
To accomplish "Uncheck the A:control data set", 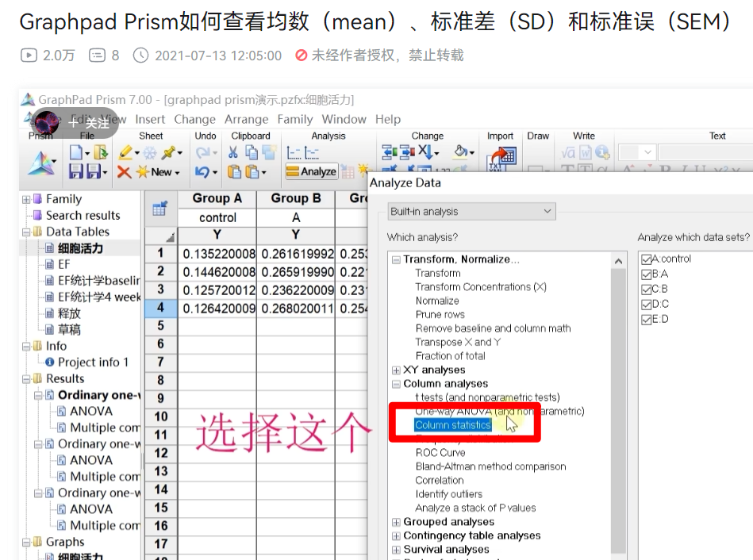I will pyautogui.click(x=647, y=258).
